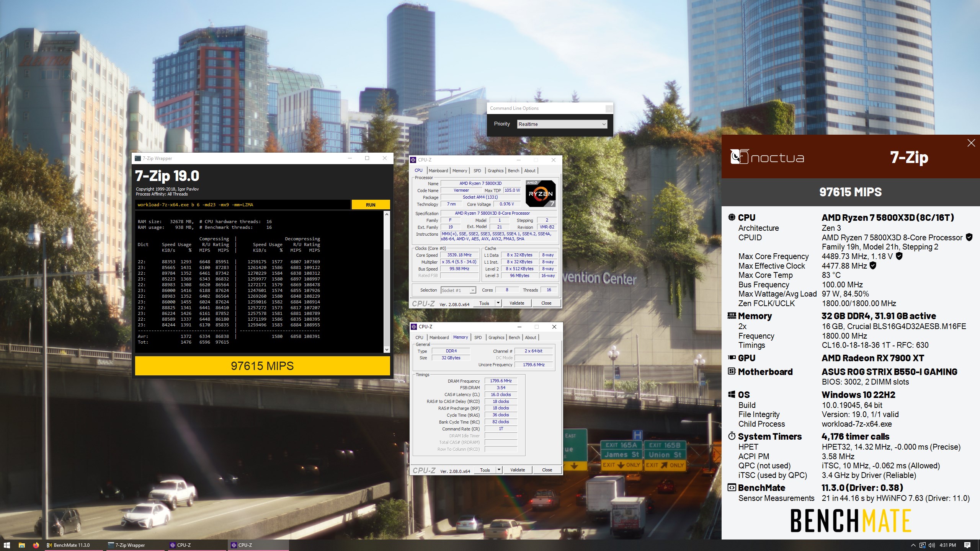Switch to Graphics tab in bottom CPU-Z window

(x=496, y=337)
